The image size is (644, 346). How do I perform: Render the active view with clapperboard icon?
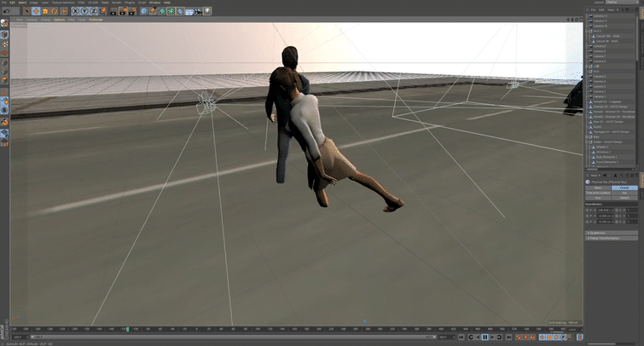tap(113, 11)
